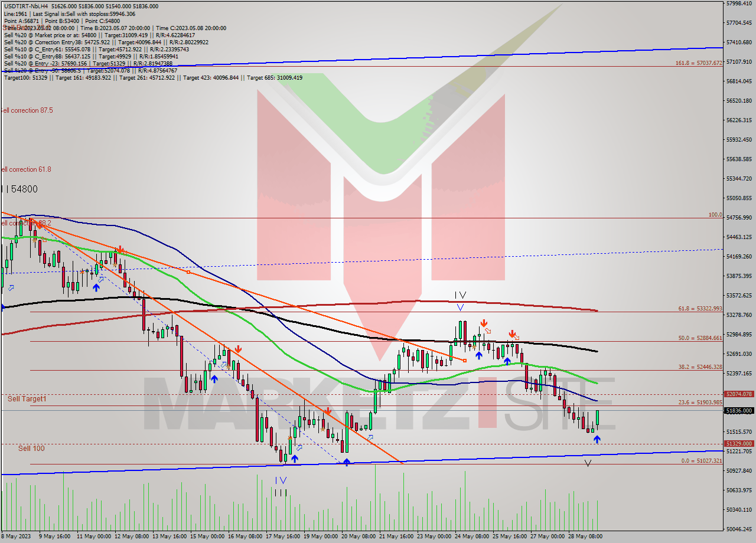Click the '9 May 16:00' date label
Image resolution: width=756 pixels, height=543 pixels.
54,537
